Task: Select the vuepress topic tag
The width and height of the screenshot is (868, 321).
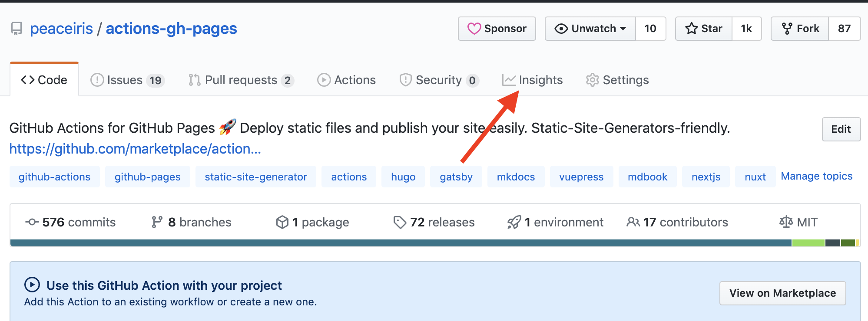Action: (582, 177)
